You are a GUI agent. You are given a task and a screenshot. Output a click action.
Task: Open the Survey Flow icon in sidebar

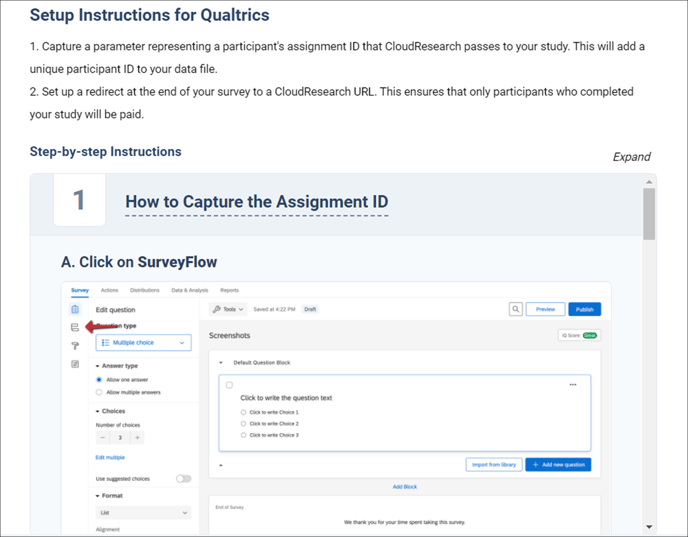click(75, 327)
